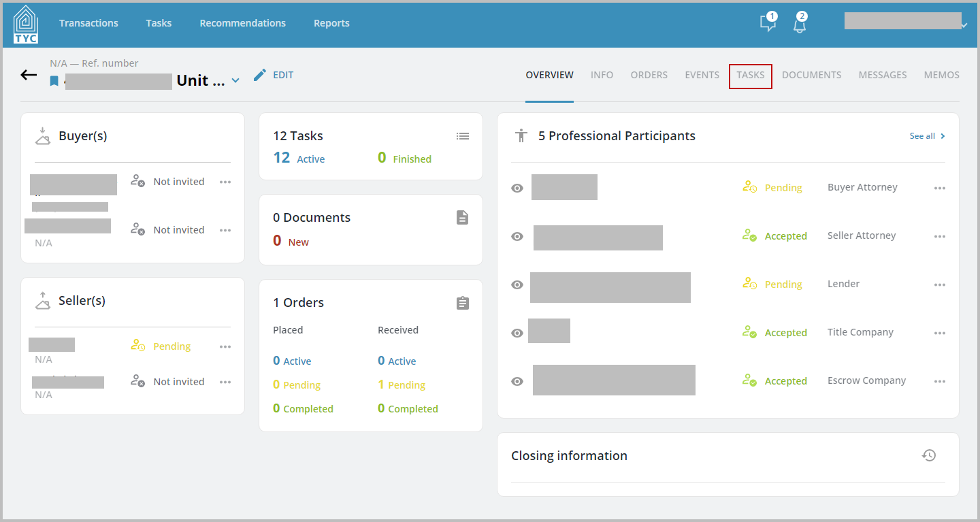Toggle eye icon for Lender participant
The image size is (980, 522).
coord(517,284)
